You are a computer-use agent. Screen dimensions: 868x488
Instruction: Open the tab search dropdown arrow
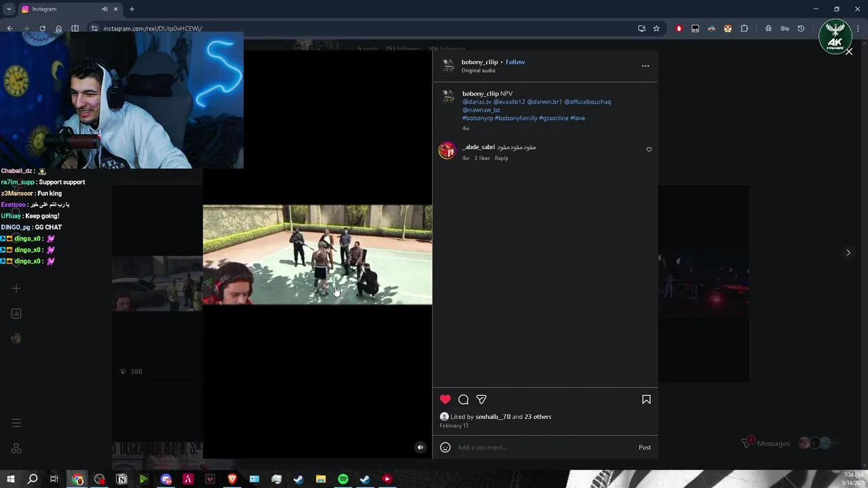click(x=9, y=9)
